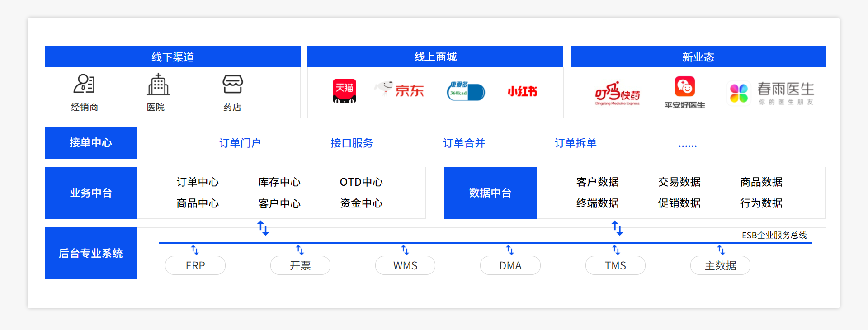
Task: Open the 订单拆单 link
Action: [x=576, y=143]
